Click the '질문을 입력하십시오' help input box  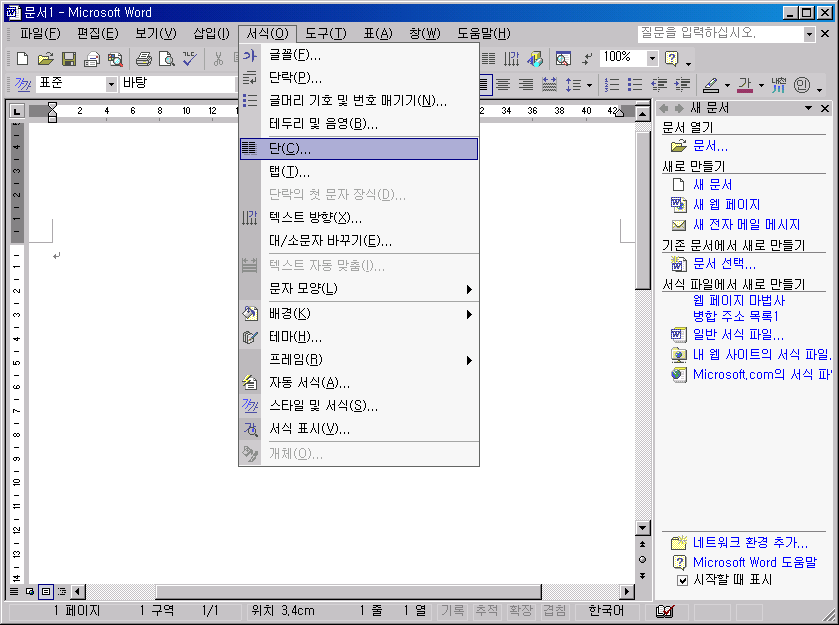coord(721,34)
